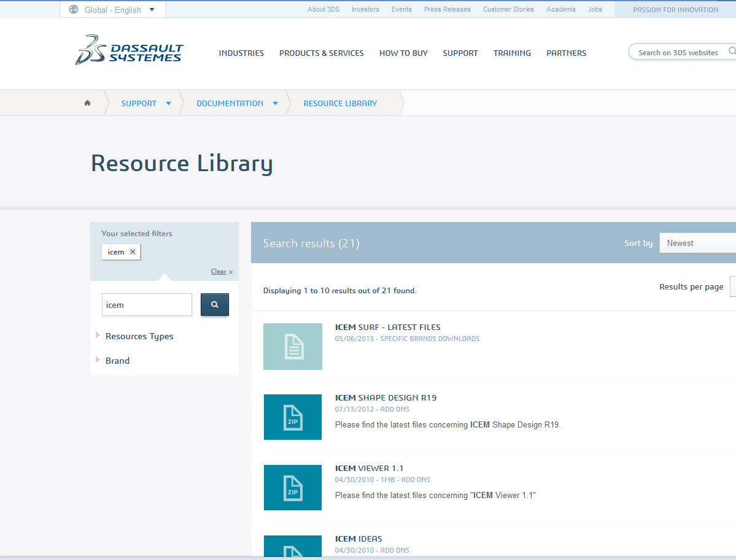This screenshot has height=560, width=736.
Task: Submit filter search with magnifier button
Action: (x=214, y=305)
